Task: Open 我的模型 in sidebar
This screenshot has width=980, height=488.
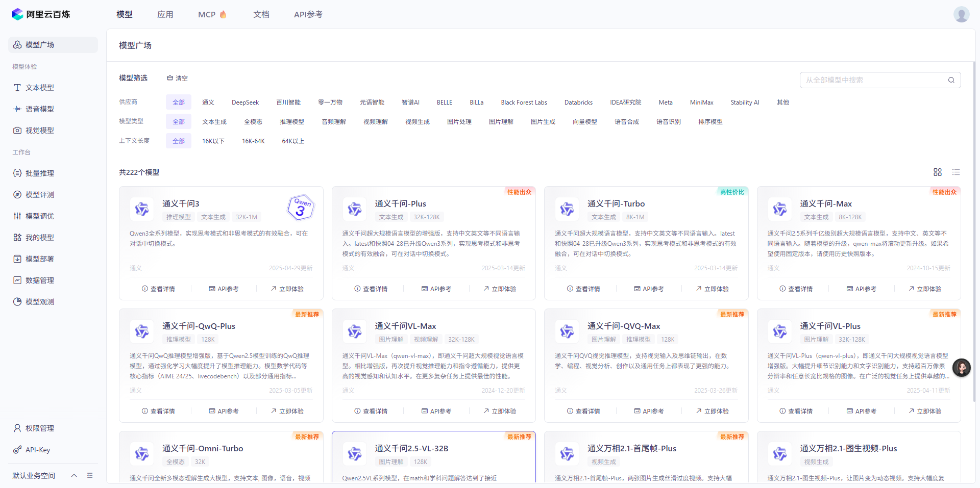Action: coord(53,238)
